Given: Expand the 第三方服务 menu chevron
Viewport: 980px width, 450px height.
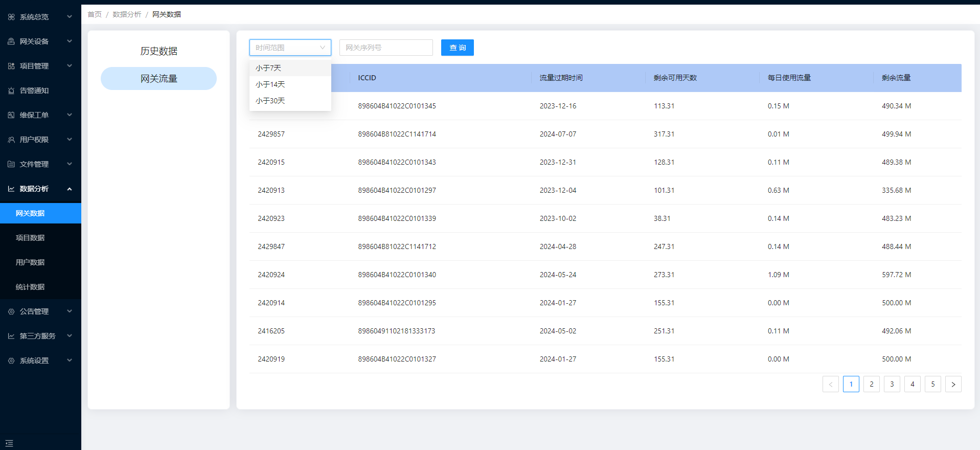Looking at the screenshot, I should tap(70, 336).
